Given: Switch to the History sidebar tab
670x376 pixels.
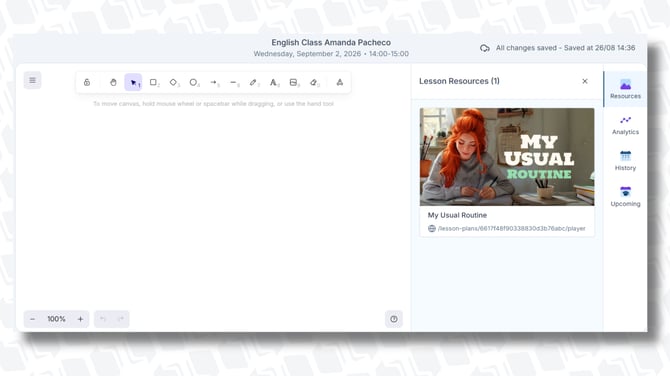Looking at the screenshot, I should click(625, 161).
